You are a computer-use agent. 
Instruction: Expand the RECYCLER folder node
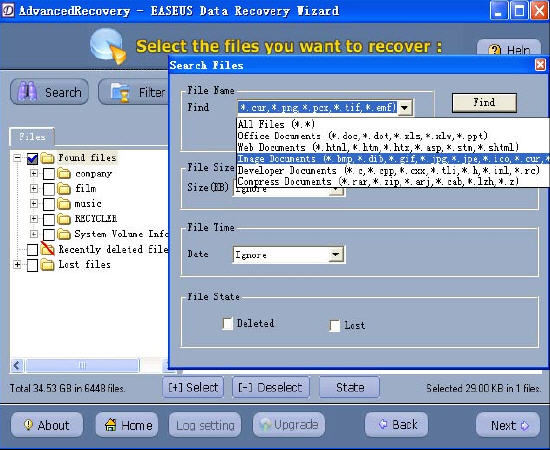34,219
